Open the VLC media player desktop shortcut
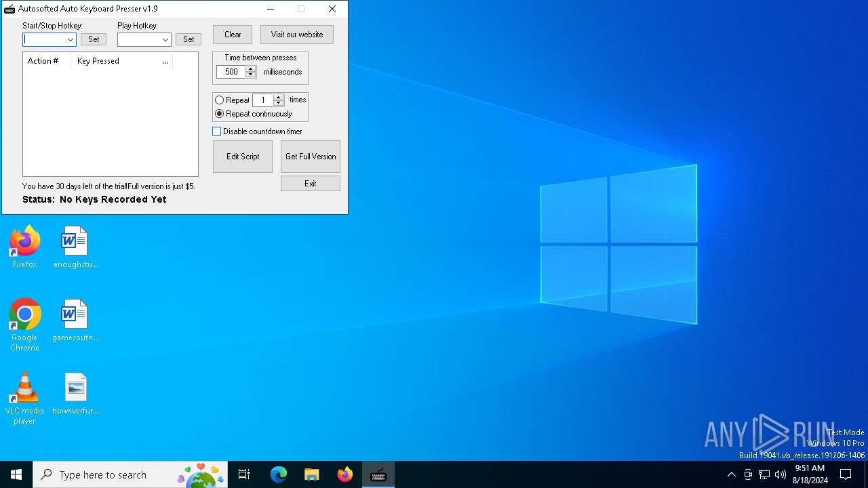Viewport: 868px width, 488px height. [25, 399]
